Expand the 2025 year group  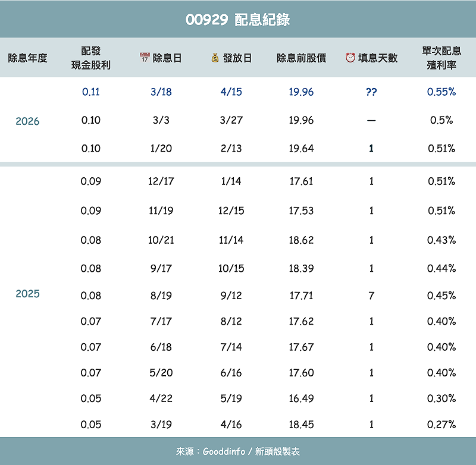27,293
